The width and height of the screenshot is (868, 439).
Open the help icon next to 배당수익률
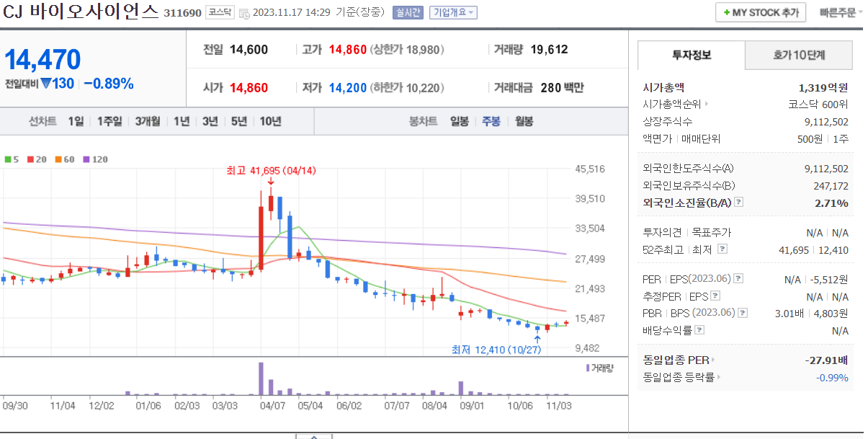pyautogui.click(x=699, y=330)
